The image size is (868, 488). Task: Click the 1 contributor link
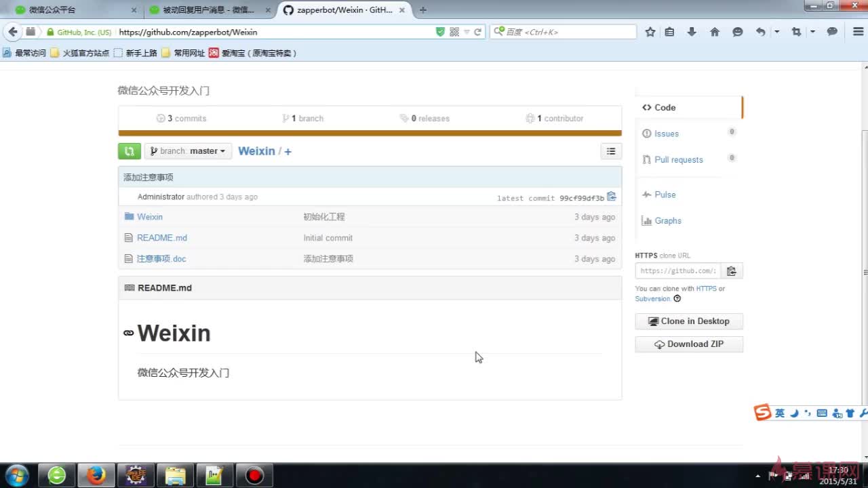click(x=555, y=118)
